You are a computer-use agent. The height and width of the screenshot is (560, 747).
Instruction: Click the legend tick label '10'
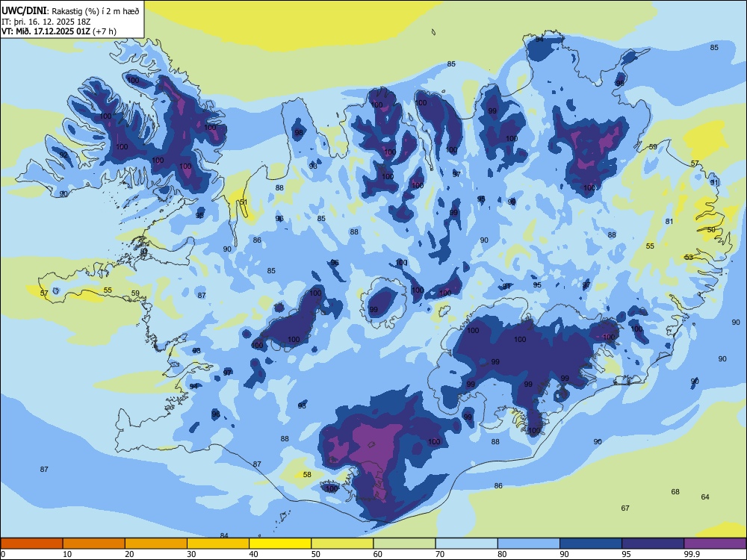tap(67, 554)
